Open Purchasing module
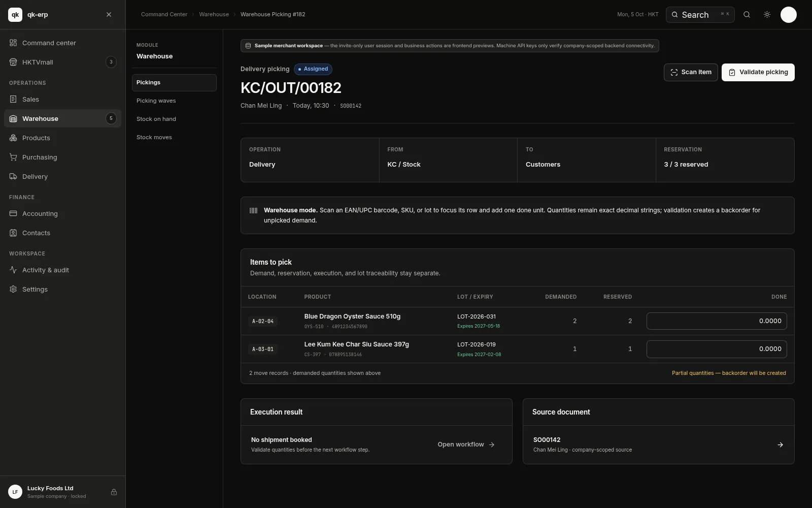This screenshot has height=508, width=812. click(x=62, y=157)
